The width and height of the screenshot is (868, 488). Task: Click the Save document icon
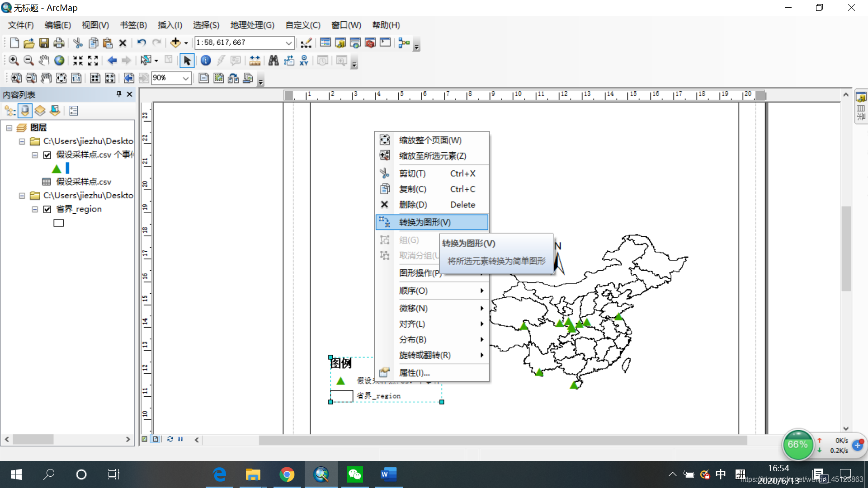44,43
